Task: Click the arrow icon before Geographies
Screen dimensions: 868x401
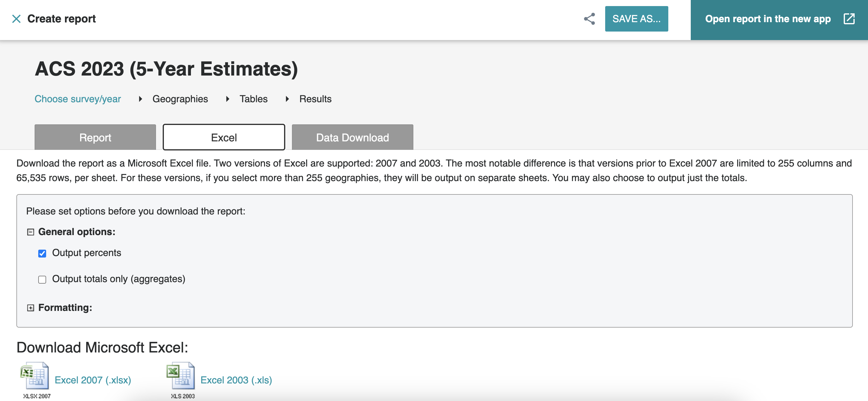Action: point(141,99)
